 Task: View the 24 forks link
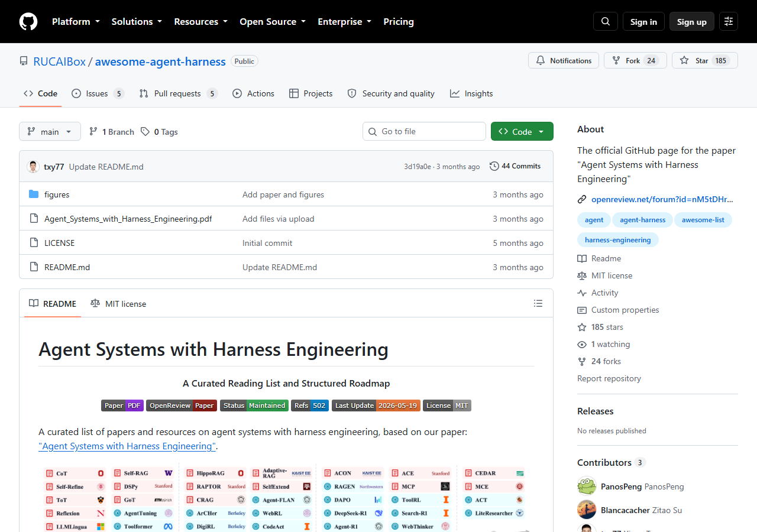(599, 361)
